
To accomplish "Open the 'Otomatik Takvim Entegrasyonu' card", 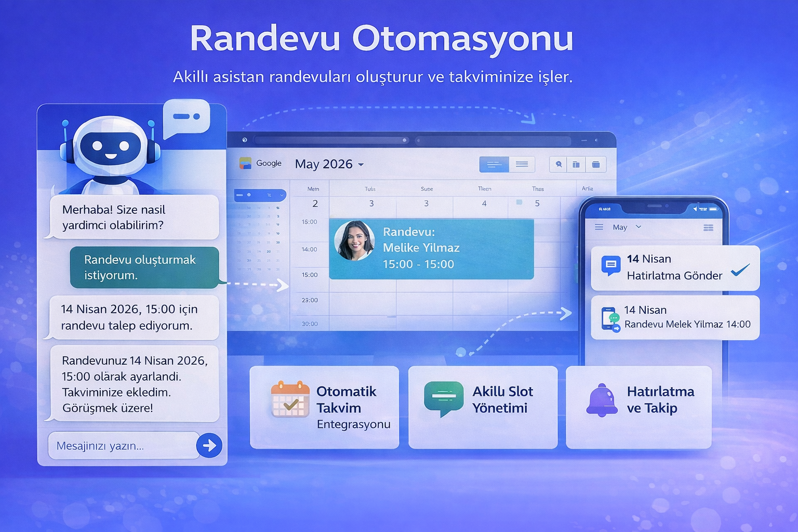I will (325, 407).
